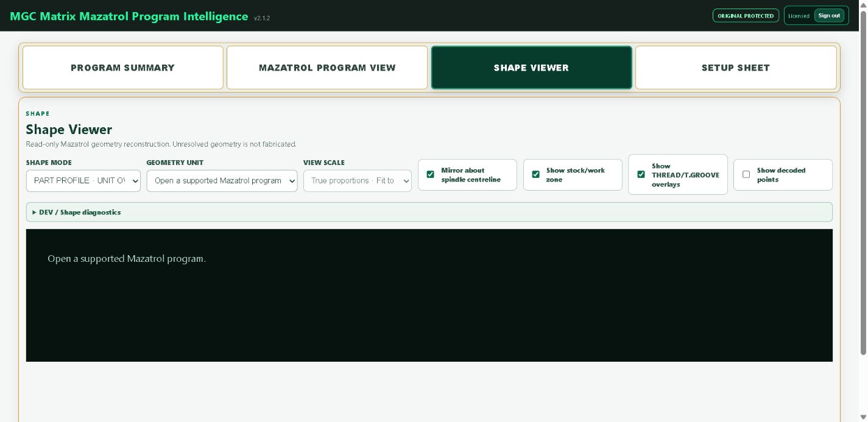Open the Shape Mode dropdown

coord(83,181)
